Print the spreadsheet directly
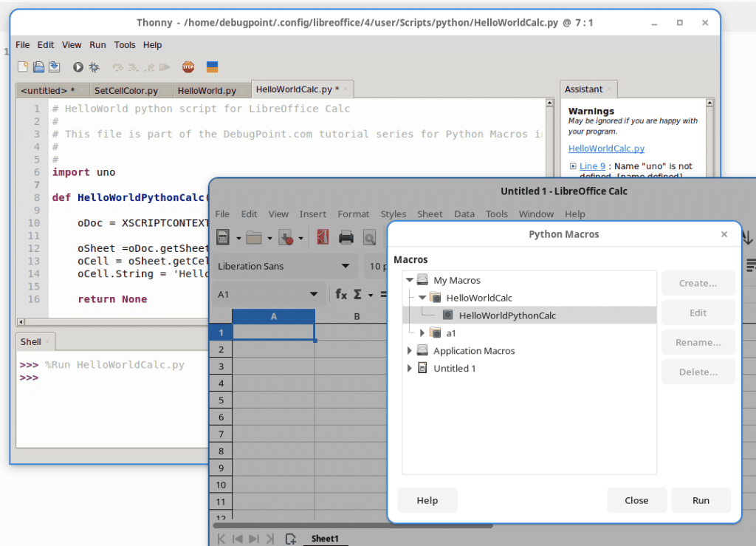 point(345,237)
